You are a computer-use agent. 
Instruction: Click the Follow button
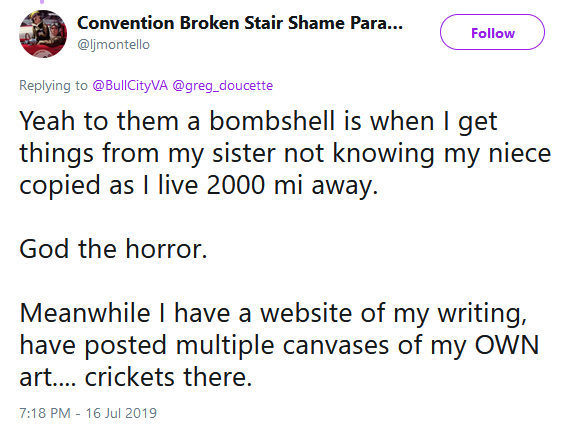coord(492,32)
